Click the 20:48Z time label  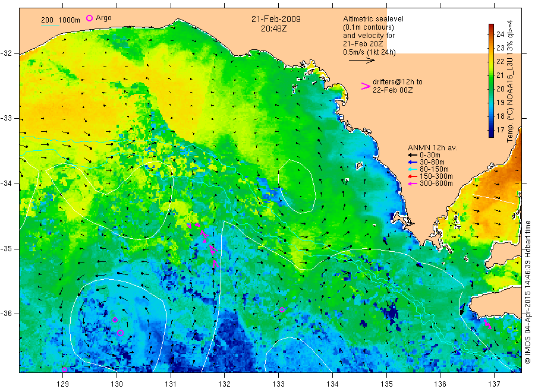click(x=274, y=29)
